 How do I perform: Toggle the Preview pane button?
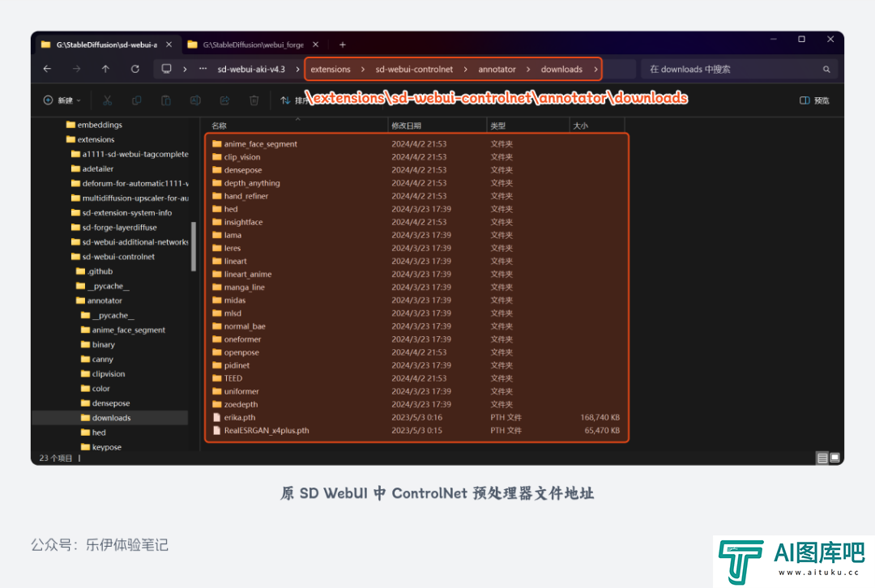point(814,100)
